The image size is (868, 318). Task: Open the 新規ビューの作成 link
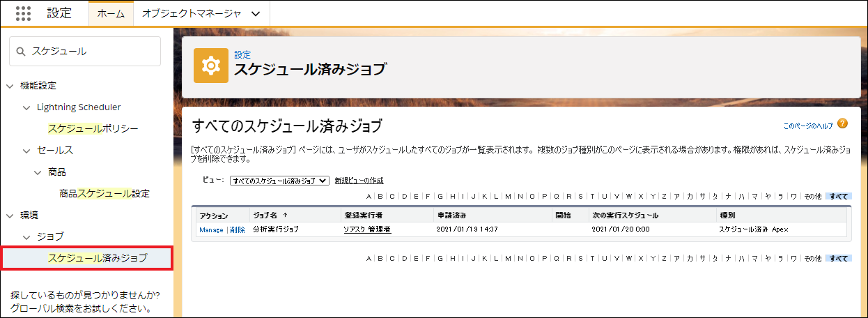[x=359, y=181]
